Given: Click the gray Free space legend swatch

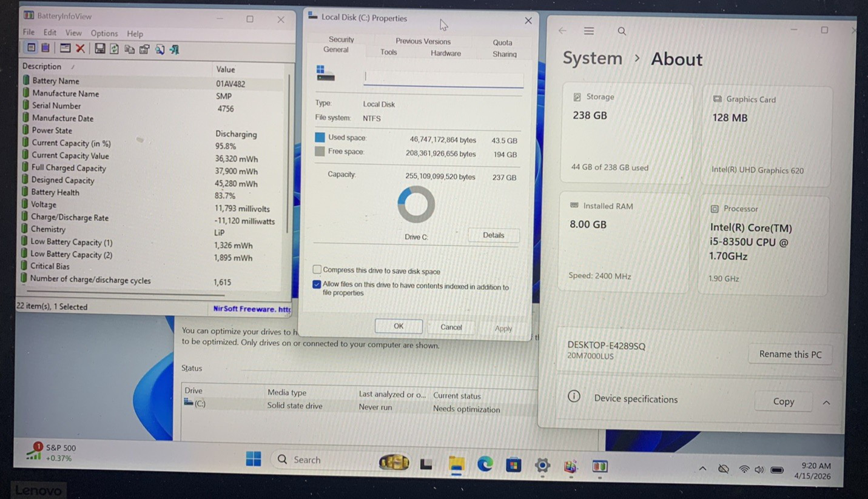Looking at the screenshot, I should tap(320, 152).
